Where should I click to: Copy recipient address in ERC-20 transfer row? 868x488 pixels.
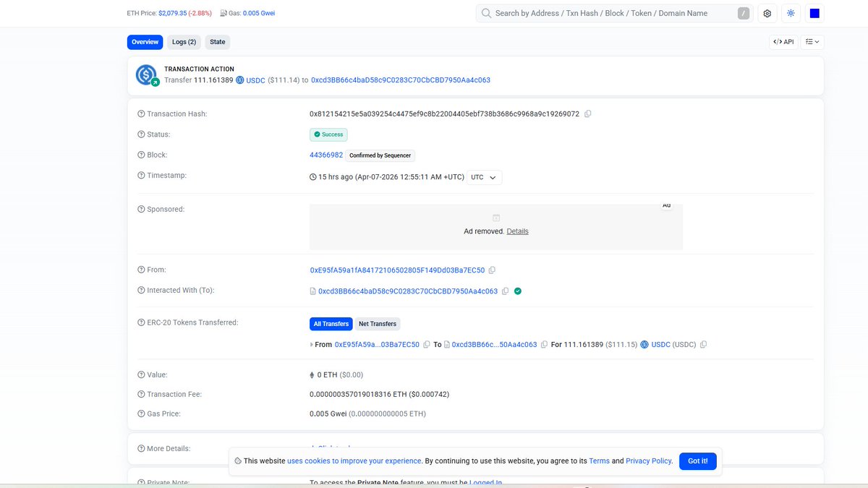pyautogui.click(x=544, y=345)
